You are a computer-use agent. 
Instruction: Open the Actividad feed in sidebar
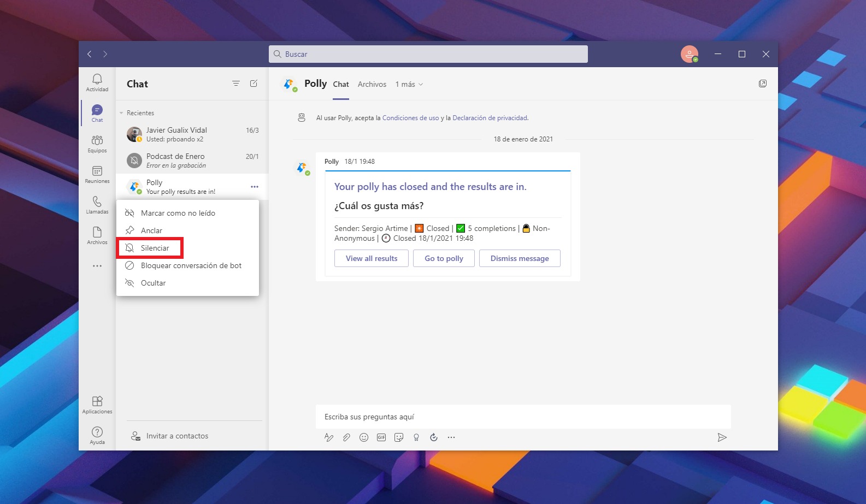(x=97, y=83)
